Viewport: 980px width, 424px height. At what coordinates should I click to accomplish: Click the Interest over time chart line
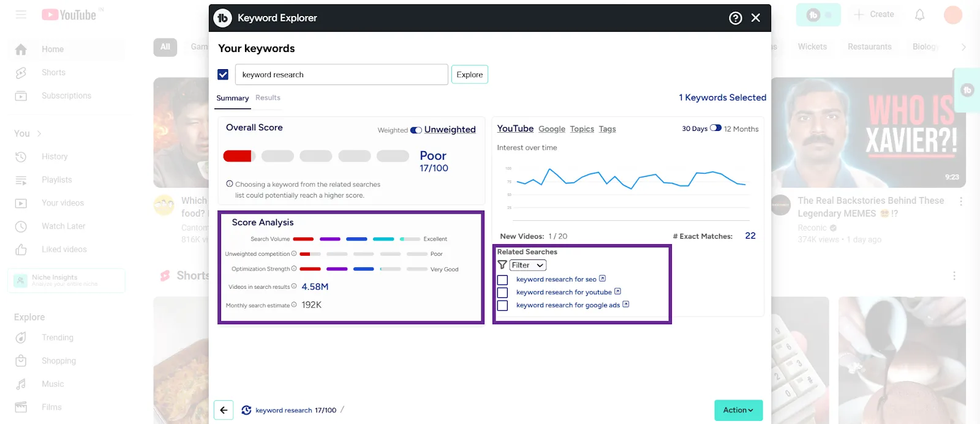pyautogui.click(x=631, y=179)
